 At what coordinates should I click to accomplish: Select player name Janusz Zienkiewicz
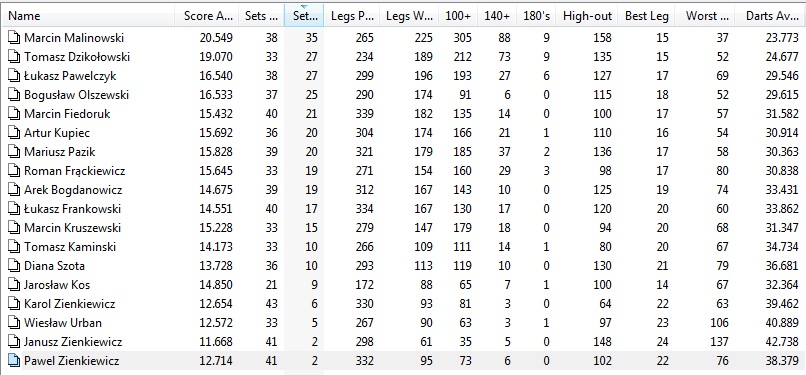73,342
